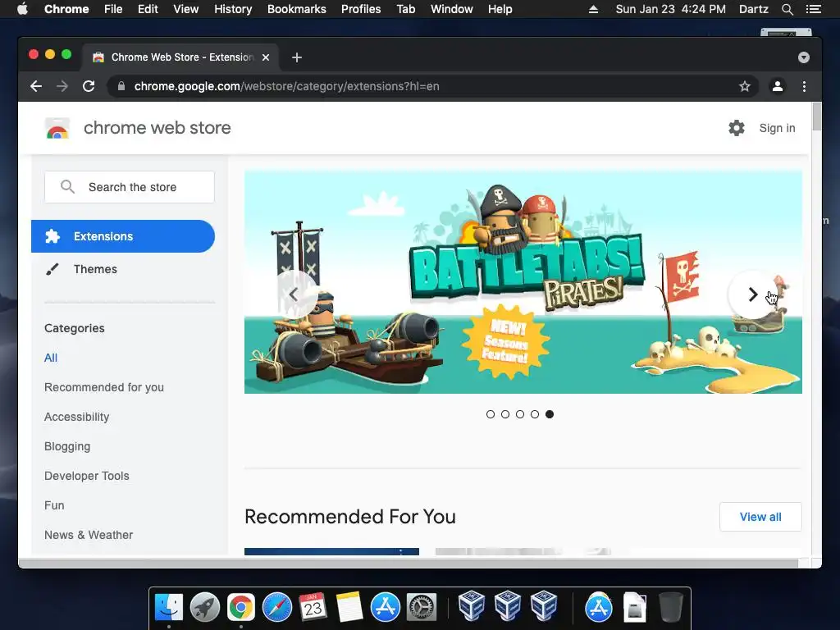Open the Tab menu
This screenshot has width=840, height=630.
(405, 9)
